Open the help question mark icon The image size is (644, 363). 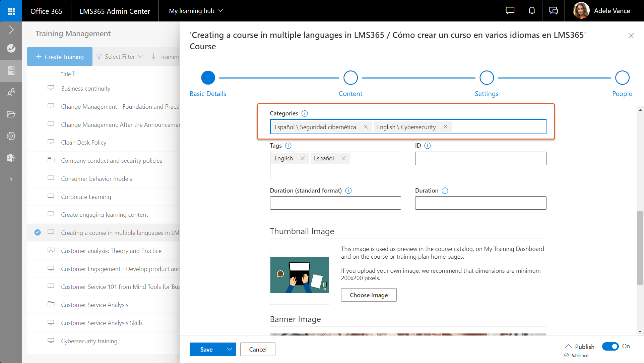coord(11,180)
